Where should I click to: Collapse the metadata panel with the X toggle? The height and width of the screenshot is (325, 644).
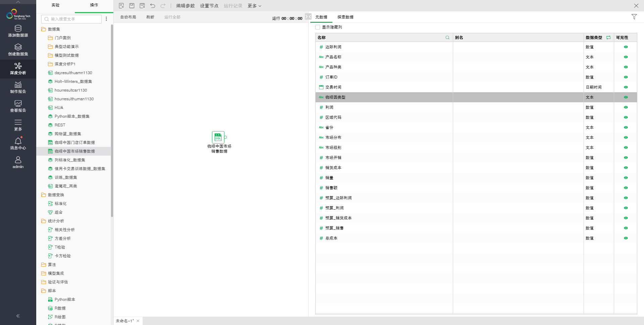click(308, 17)
